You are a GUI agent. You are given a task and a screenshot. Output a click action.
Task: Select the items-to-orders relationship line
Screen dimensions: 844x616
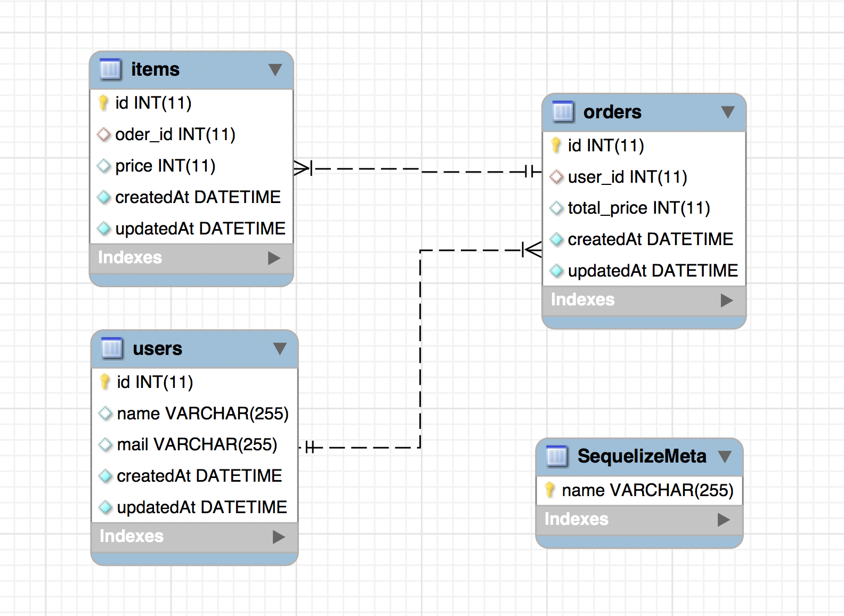[x=418, y=170]
